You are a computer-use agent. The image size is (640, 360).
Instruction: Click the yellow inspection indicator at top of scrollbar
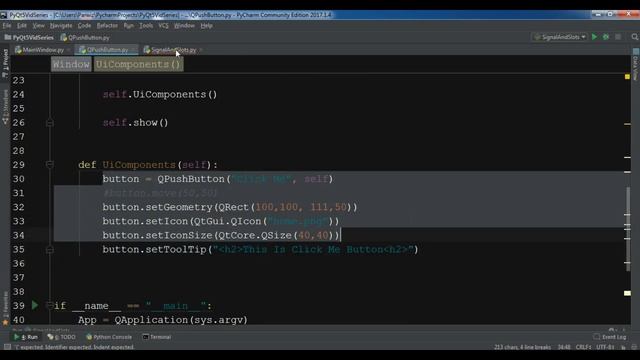[627, 77]
